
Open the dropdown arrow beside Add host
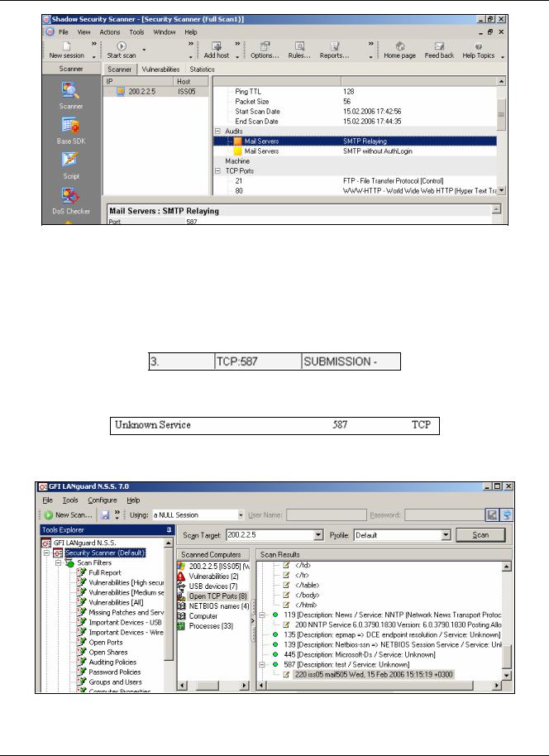tap(237, 56)
